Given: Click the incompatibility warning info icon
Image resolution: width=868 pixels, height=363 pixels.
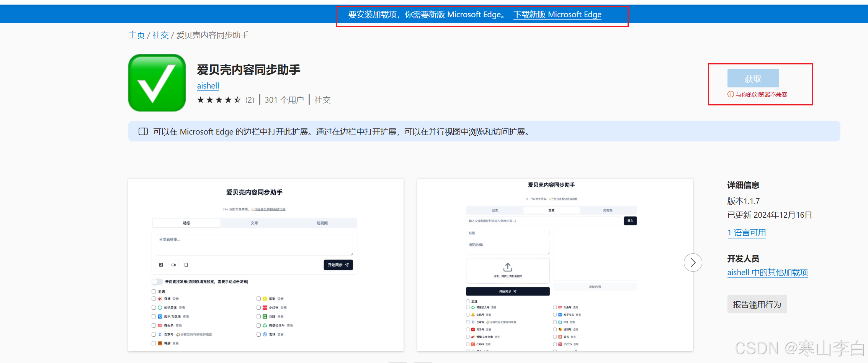Looking at the screenshot, I should [x=731, y=94].
